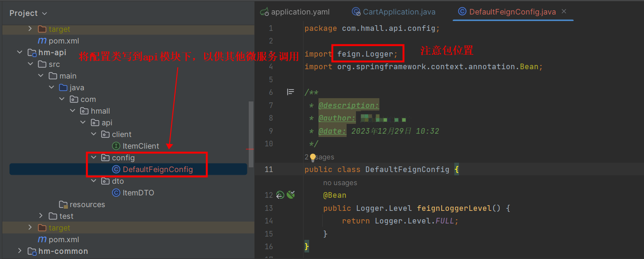Click the java source folder icon
644x259 pixels.
[63, 87]
